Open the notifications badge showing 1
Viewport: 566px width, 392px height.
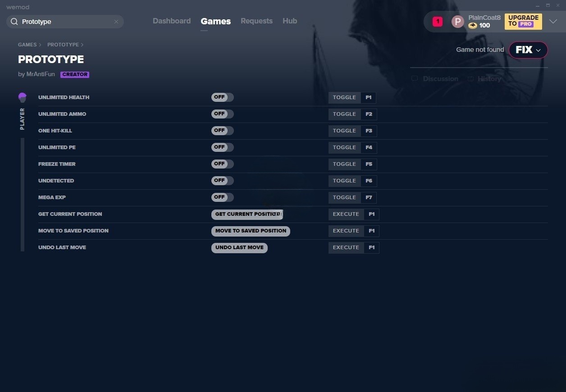tap(437, 21)
